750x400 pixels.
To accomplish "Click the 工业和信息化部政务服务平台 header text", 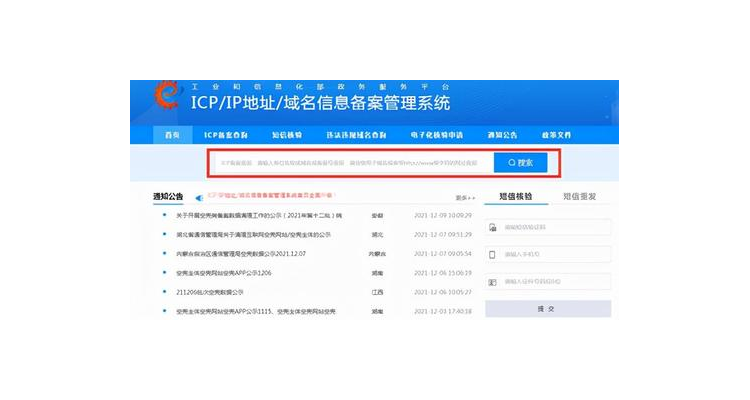I will [320, 87].
